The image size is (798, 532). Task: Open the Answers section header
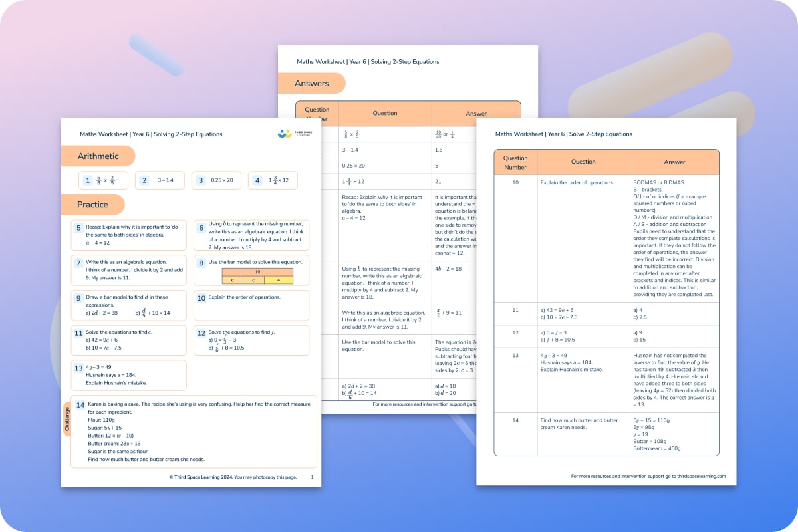pyautogui.click(x=313, y=83)
